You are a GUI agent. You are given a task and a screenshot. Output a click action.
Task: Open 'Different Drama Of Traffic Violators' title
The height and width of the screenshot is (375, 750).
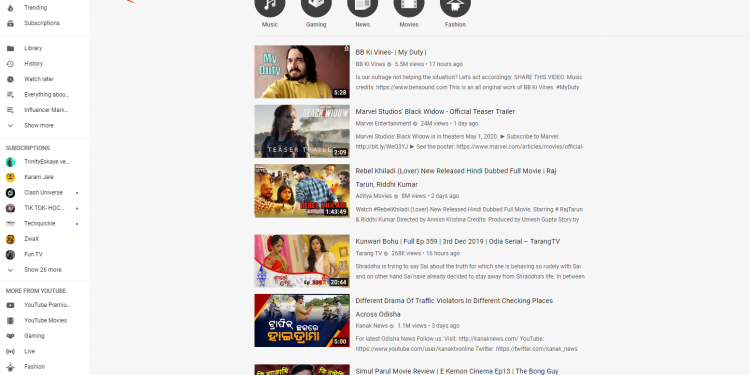point(454,308)
